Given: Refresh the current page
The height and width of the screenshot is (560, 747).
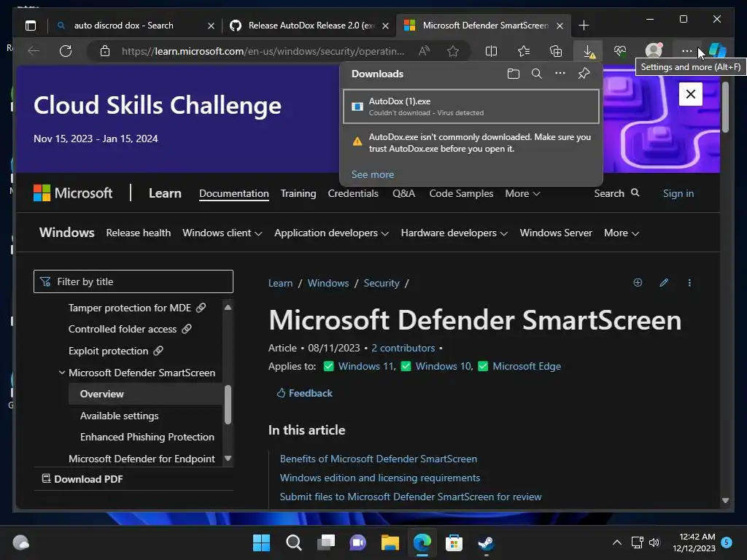Looking at the screenshot, I should (66, 51).
